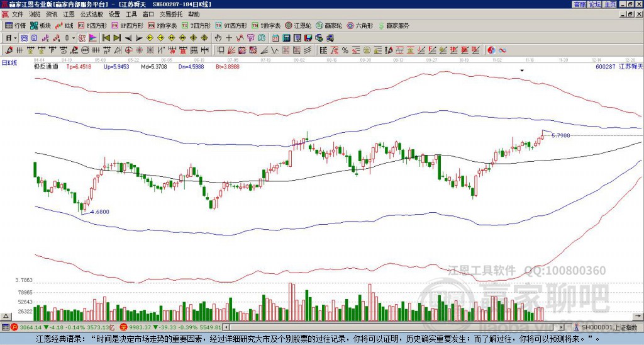Click the yin-yang icon
This screenshot has height=345, width=644.
pos(491,50)
